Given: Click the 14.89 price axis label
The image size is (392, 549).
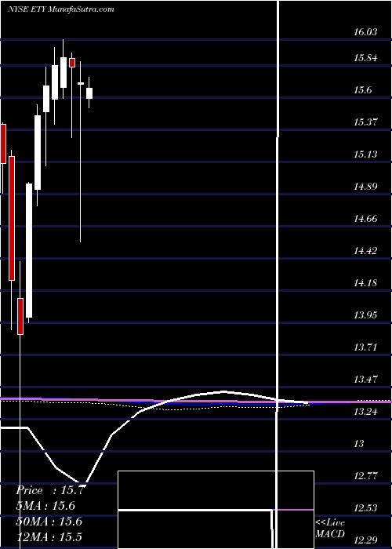Looking at the screenshot, I should 365,187.
